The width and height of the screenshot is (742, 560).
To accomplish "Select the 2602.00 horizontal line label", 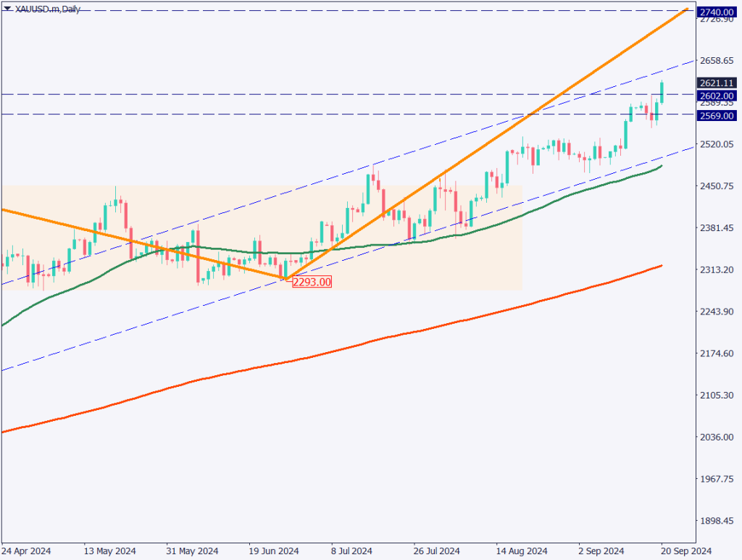I will (x=717, y=95).
